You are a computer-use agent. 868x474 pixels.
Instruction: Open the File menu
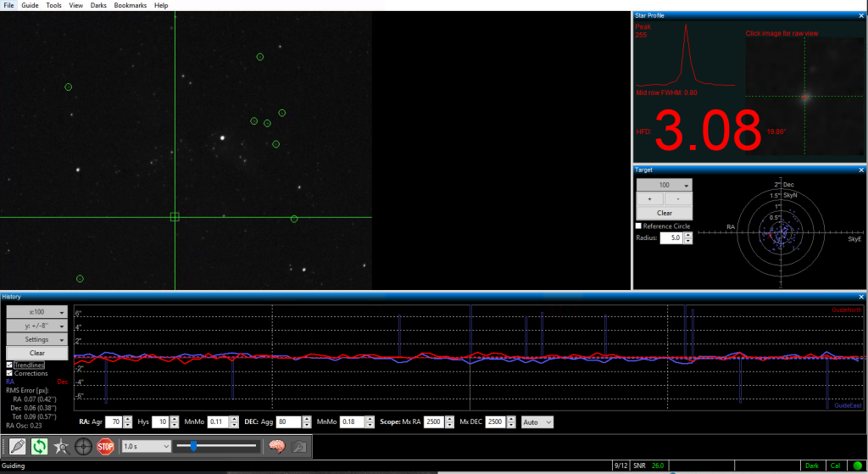tap(8, 5)
